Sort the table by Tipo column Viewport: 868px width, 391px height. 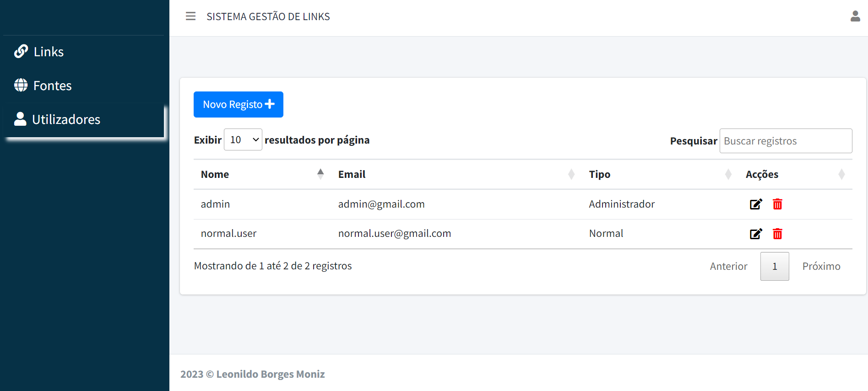(x=599, y=174)
